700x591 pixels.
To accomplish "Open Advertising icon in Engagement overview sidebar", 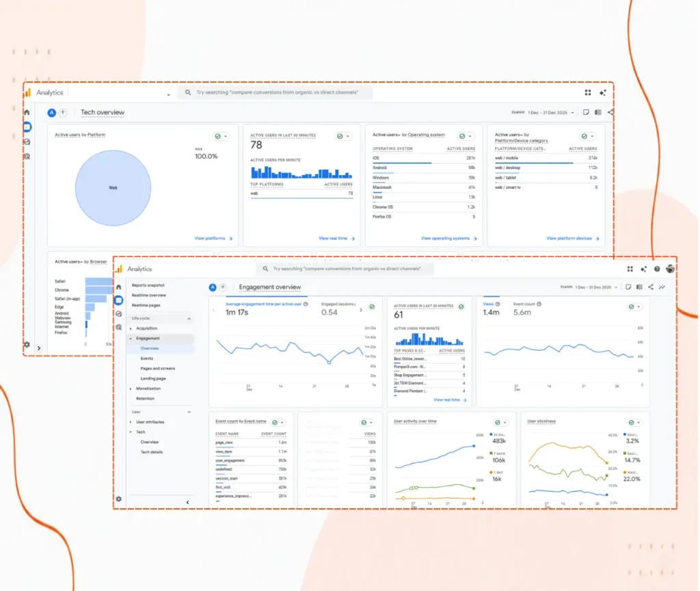I will click(119, 327).
